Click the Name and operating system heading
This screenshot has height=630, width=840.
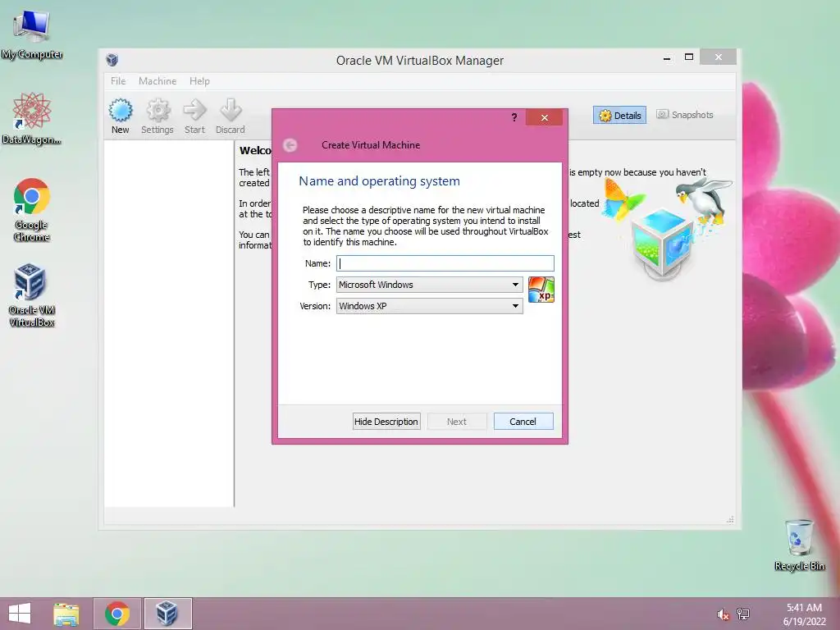[379, 181]
